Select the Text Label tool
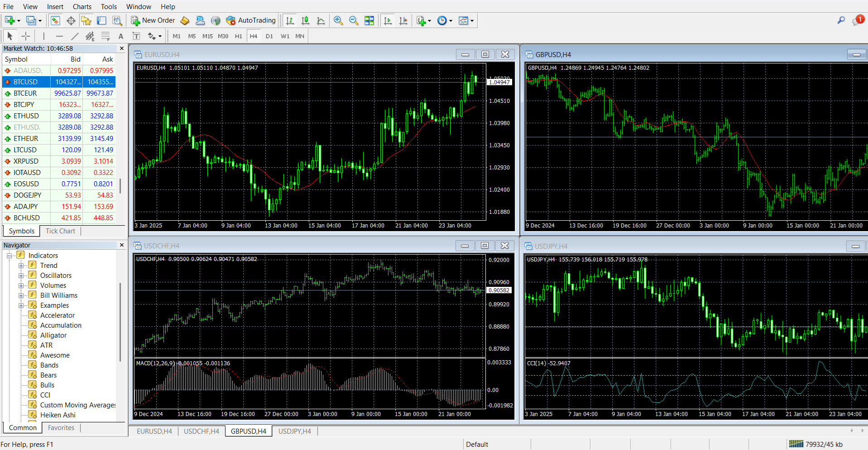This screenshot has height=450, width=868. tap(136, 36)
